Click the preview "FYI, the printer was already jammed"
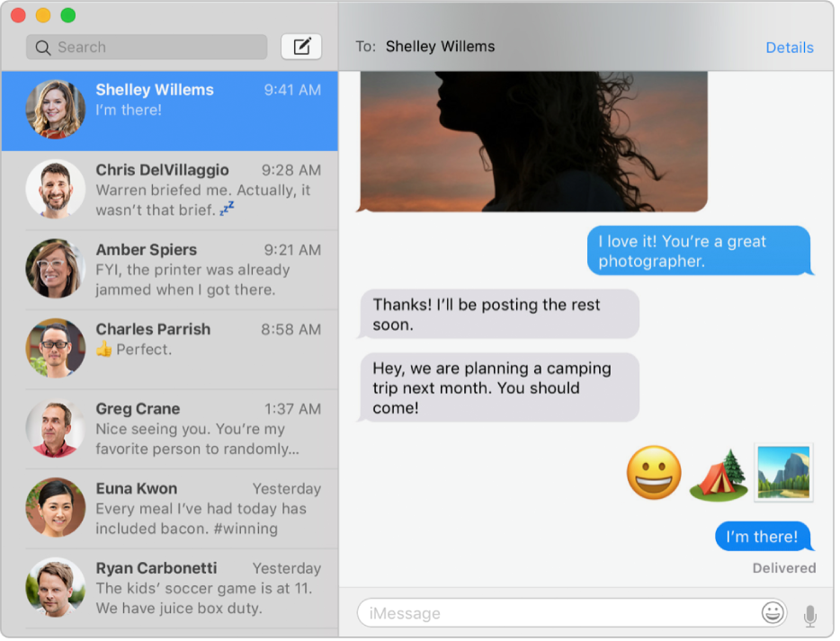 pyautogui.click(x=192, y=280)
